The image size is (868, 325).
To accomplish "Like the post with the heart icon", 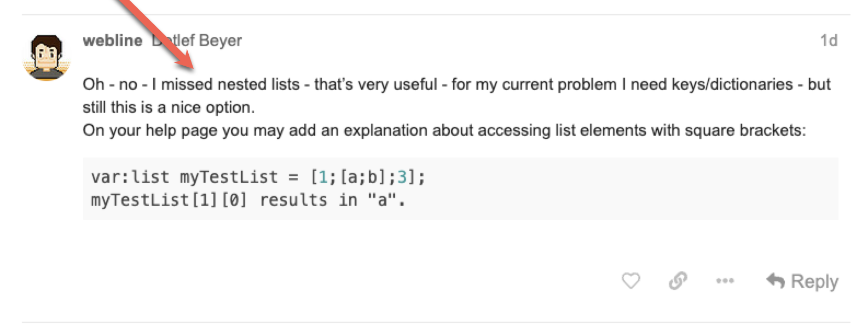I will pyautogui.click(x=630, y=281).
